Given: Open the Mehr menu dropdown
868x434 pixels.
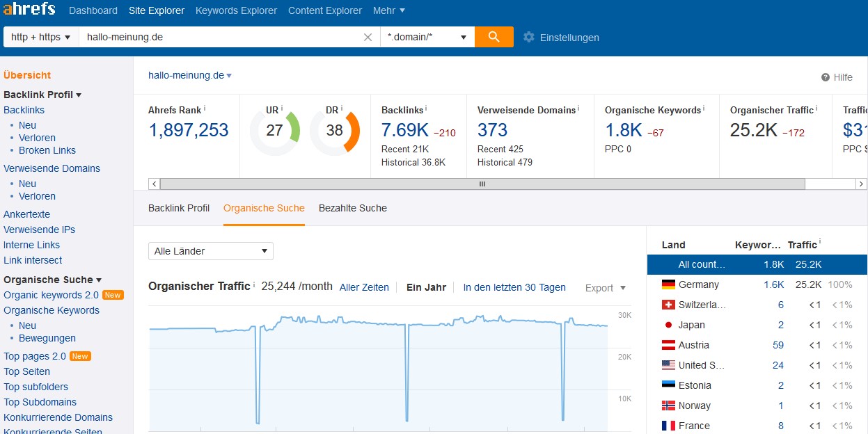Looking at the screenshot, I should (x=389, y=10).
